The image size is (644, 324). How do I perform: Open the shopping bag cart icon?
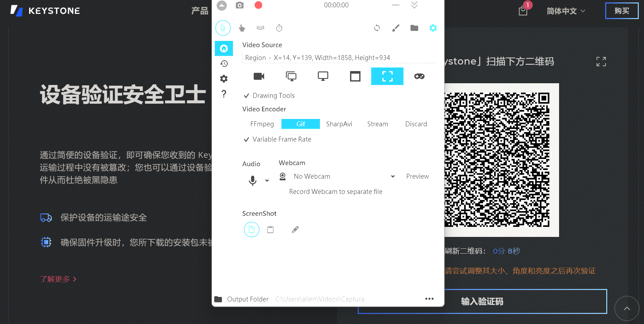(x=523, y=11)
